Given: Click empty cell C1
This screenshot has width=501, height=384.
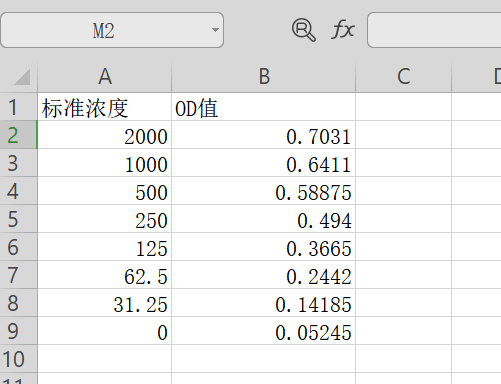Looking at the screenshot, I should pos(404,107).
